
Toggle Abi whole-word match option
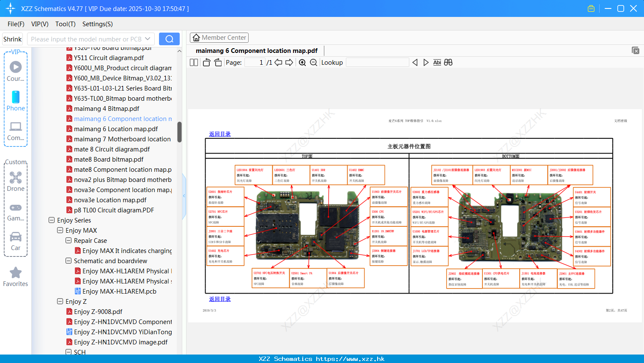coord(437,63)
